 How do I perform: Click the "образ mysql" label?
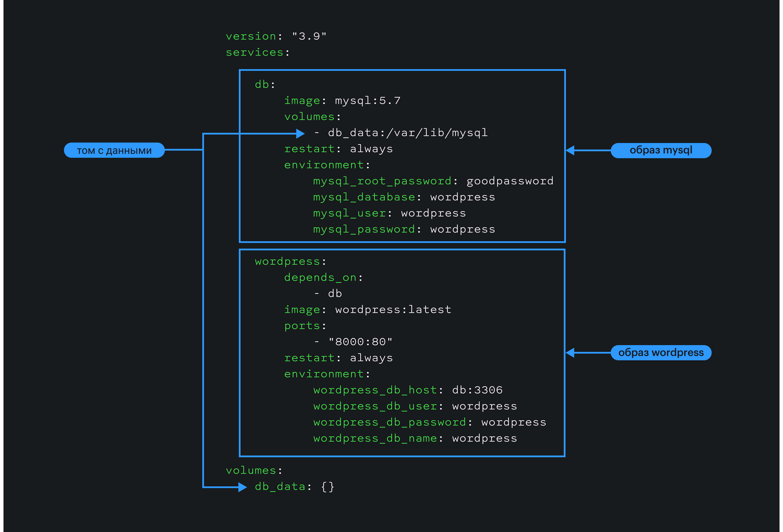pos(661,150)
